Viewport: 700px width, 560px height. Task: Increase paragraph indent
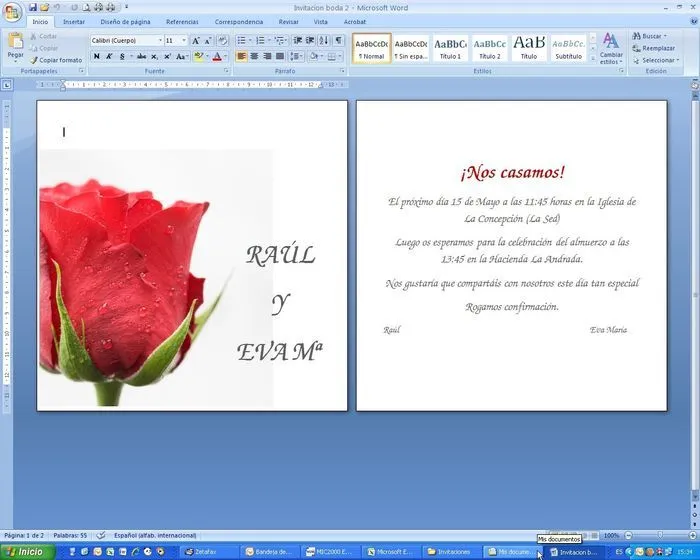tap(310, 41)
